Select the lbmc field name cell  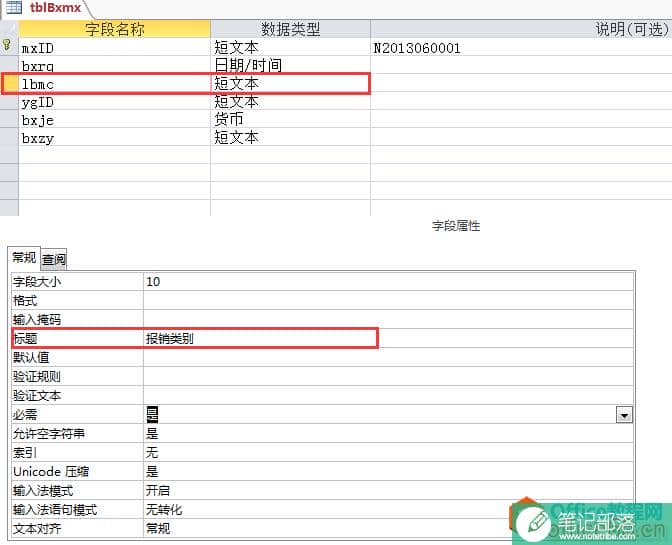coord(114,84)
